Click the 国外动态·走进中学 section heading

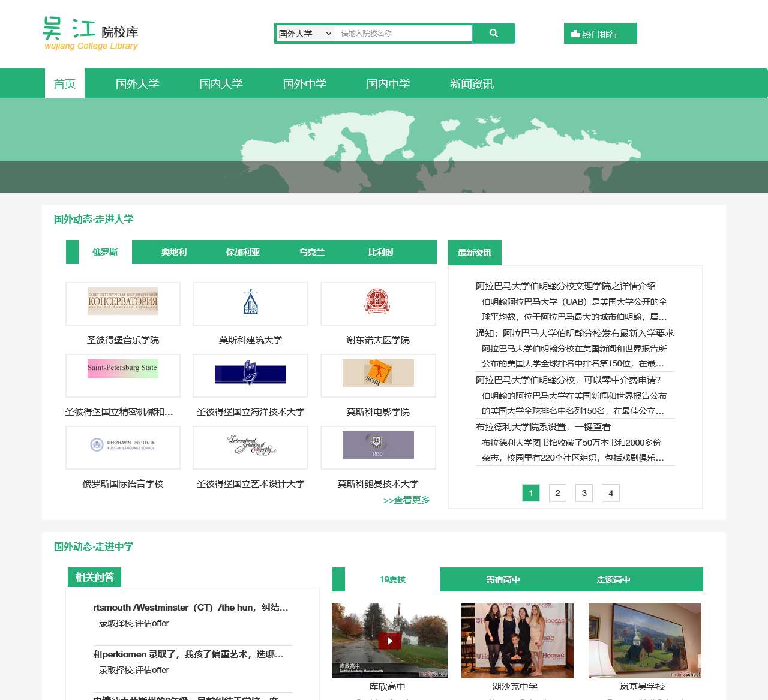(94, 546)
